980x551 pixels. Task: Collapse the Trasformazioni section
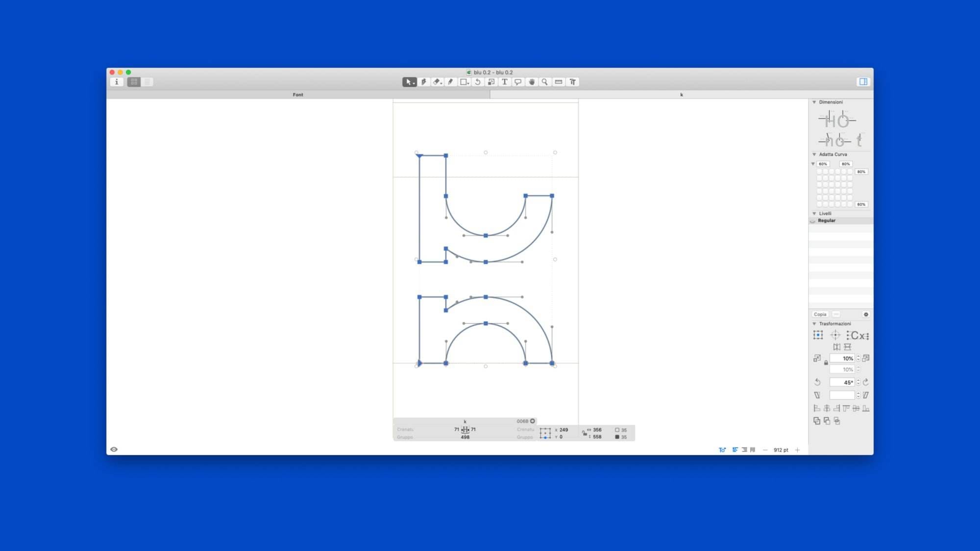point(814,324)
